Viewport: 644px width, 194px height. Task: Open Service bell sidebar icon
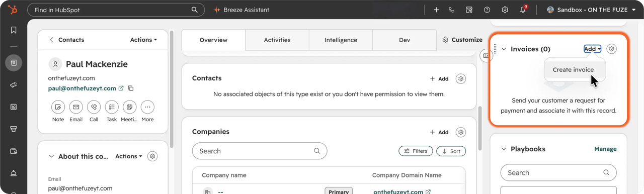14,173
